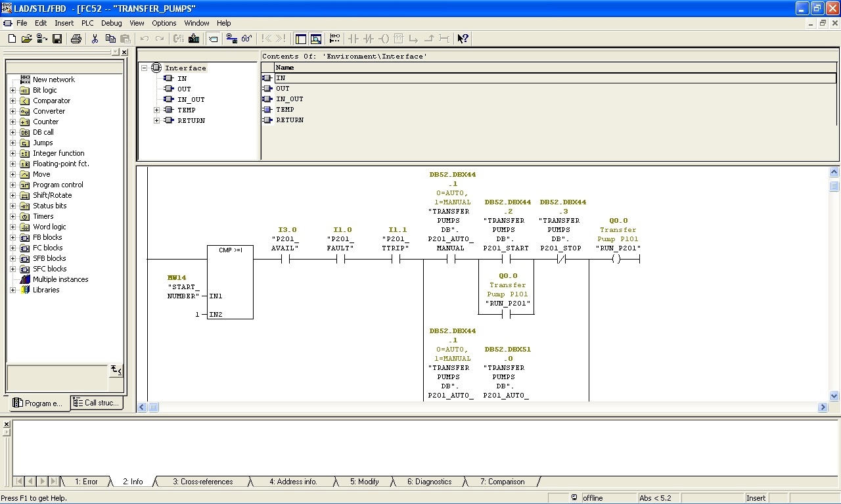Open the Call structure tab
Screen dimensions: 841x504
[97, 403]
